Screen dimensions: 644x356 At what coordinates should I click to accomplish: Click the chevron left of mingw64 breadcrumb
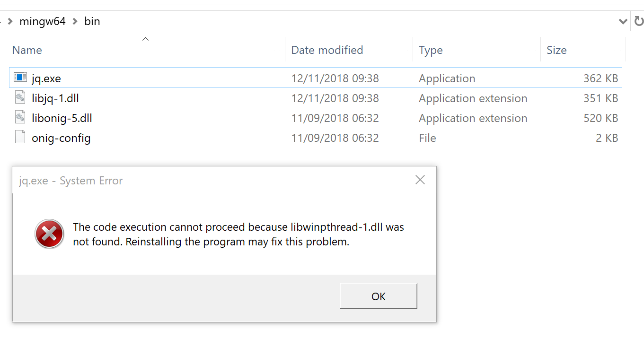tap(9, 21)
